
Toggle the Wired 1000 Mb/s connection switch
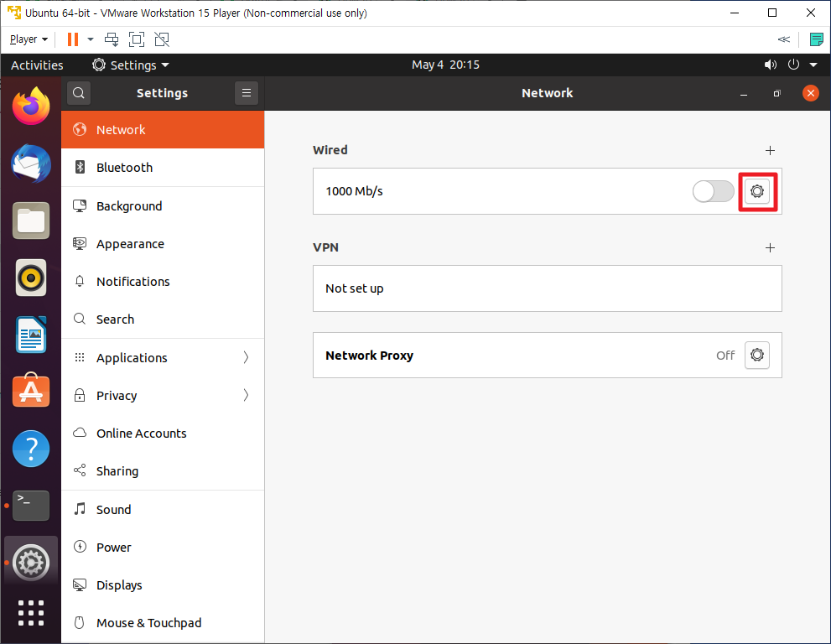tap(714, 191)
